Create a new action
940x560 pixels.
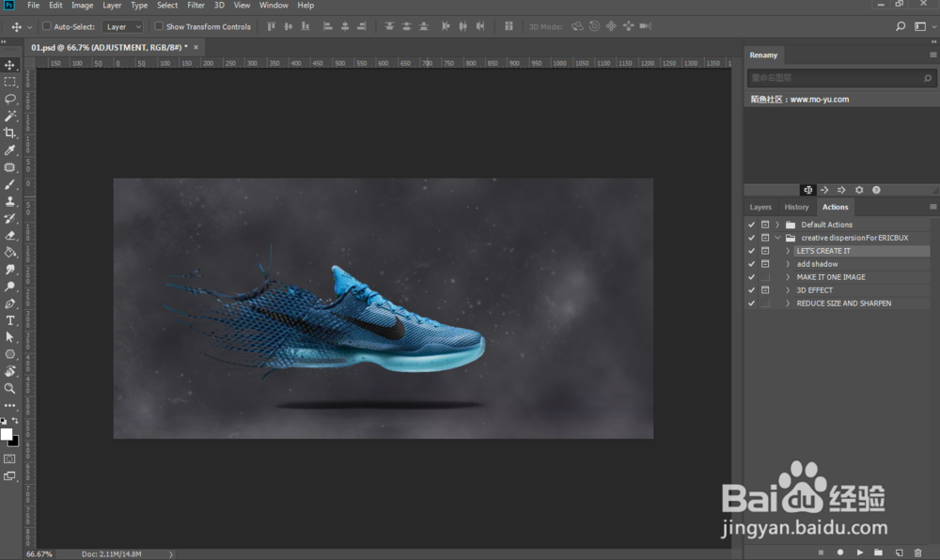pos(899,552)
